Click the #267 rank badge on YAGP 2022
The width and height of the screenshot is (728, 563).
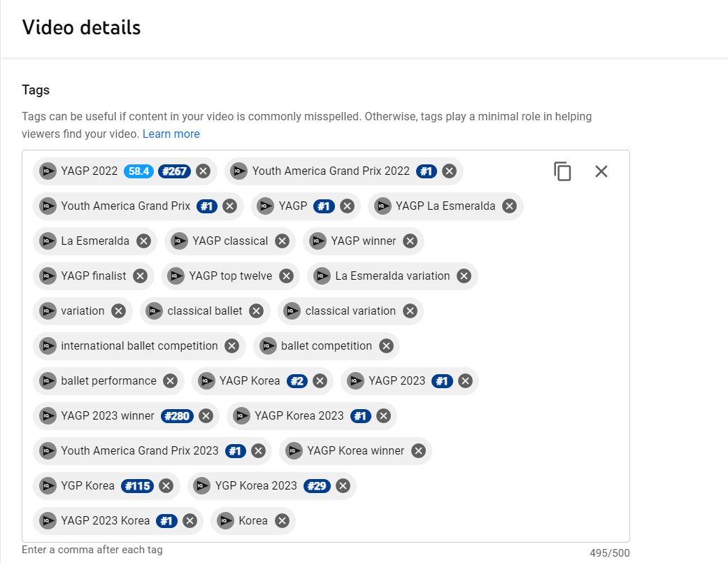pyautogui.click(x=175, y=171)
